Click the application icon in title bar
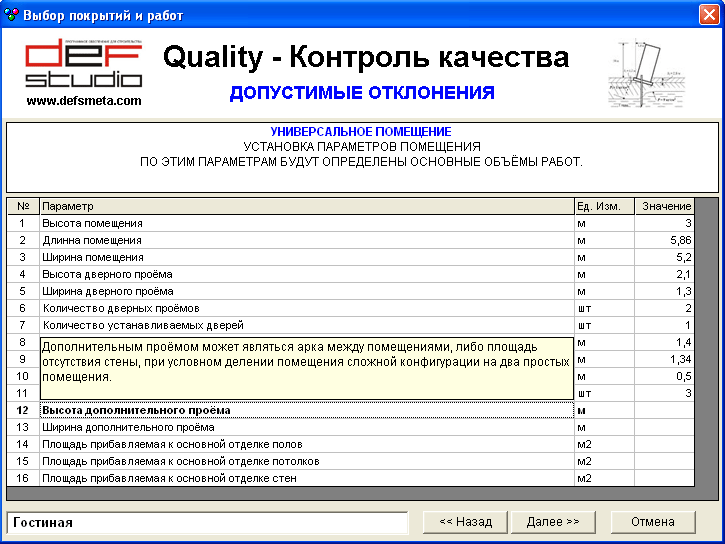Image resolution: width=725 pixels, height=544 pixels. 11,14
